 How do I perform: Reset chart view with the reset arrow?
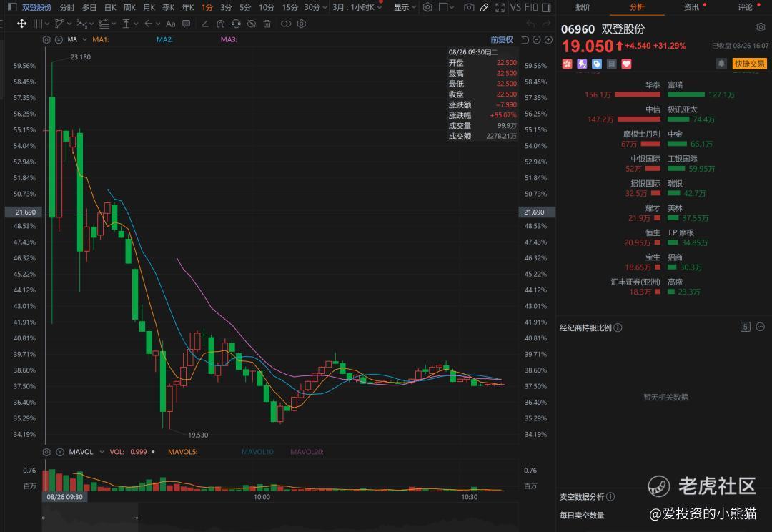click(x=525, y=40)
